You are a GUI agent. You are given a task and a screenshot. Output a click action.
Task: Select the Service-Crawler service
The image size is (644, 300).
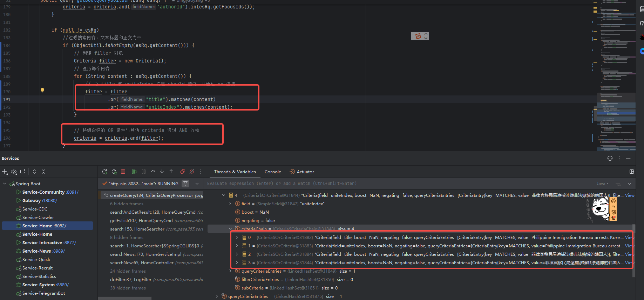38,218
